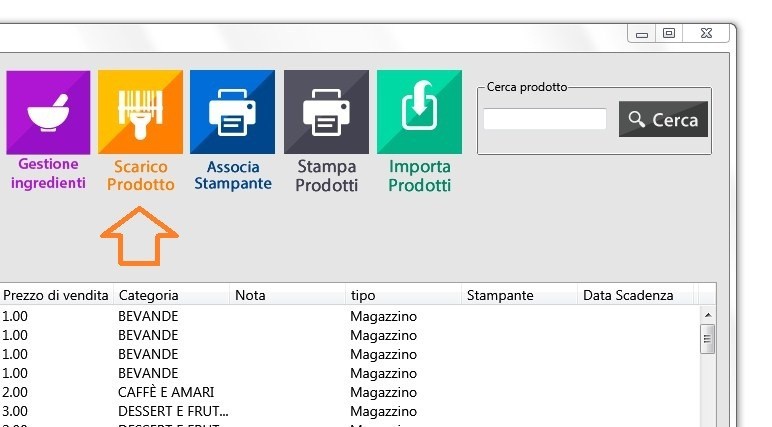
Task: Open the Associa Stampante printer icon
Action: pyautogui.click(x=232, y=112)
